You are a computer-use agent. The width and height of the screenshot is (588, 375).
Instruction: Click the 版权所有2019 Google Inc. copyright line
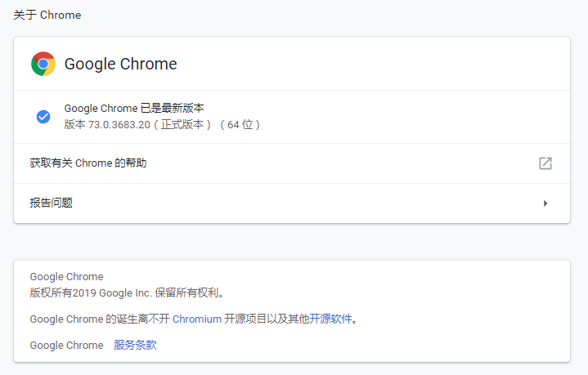(x=127, y=292)
